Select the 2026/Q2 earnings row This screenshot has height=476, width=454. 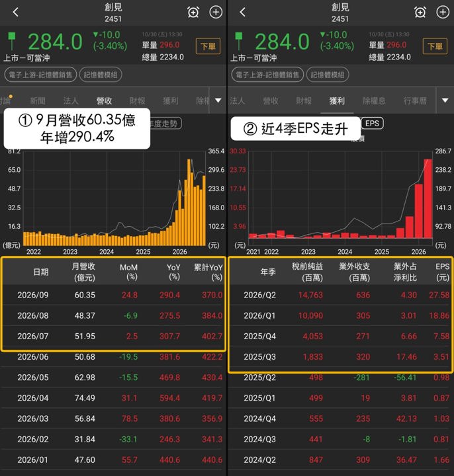[340, 295]
